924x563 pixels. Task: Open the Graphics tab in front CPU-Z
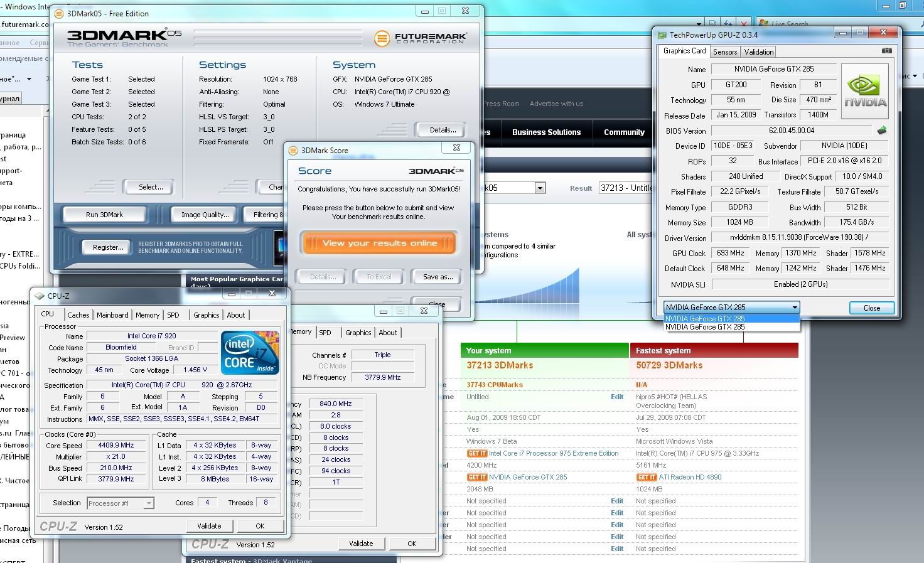point(207,315)
